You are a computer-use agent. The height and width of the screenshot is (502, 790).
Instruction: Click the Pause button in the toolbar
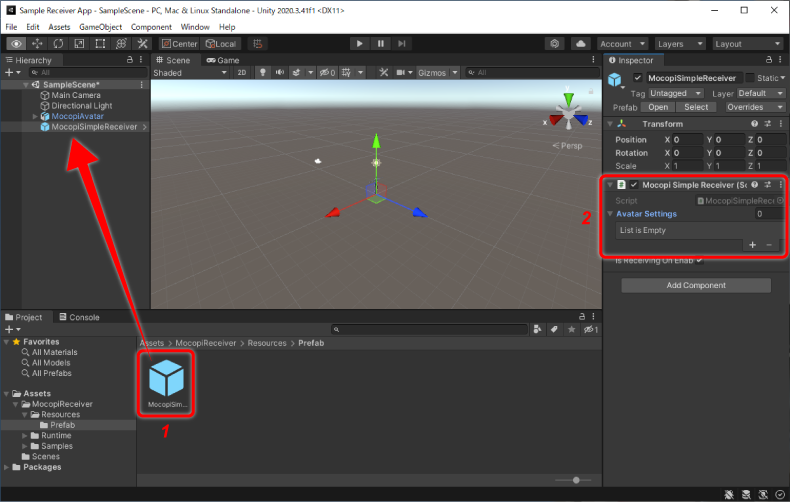pos(381,44)
